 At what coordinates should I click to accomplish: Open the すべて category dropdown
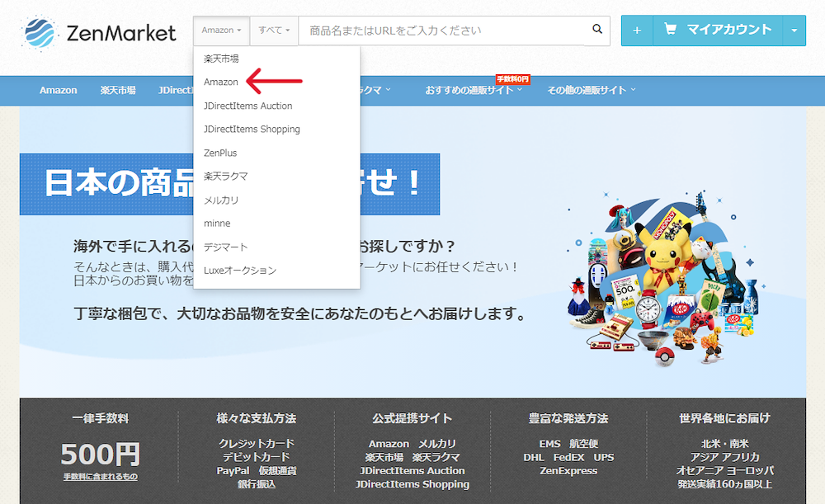click(273, 29)
